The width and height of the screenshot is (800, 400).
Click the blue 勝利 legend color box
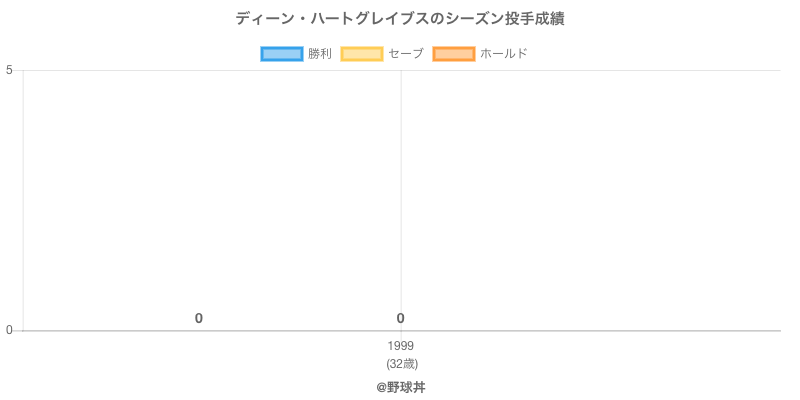(282, 54)
